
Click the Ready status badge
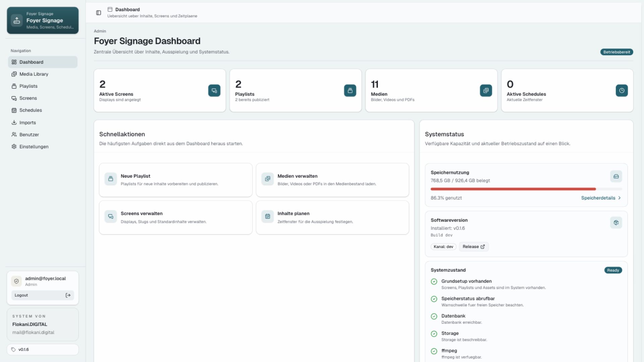(x=613, y=270)
